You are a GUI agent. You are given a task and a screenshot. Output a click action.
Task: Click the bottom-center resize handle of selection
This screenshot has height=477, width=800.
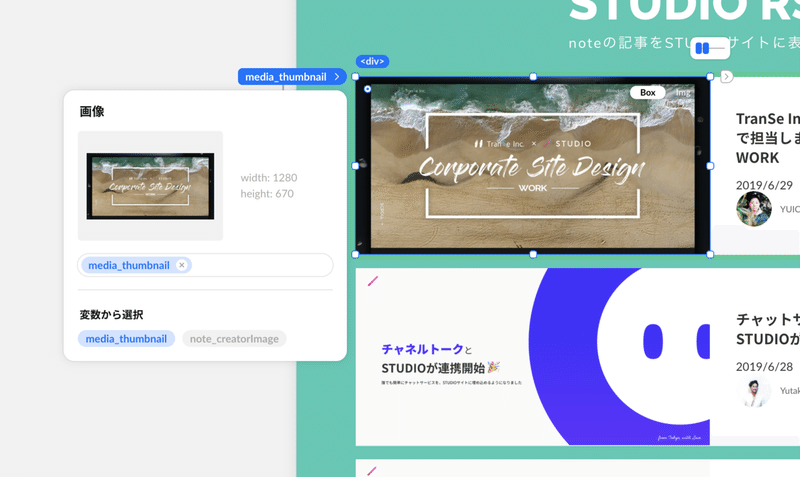(x=533, y=254)
